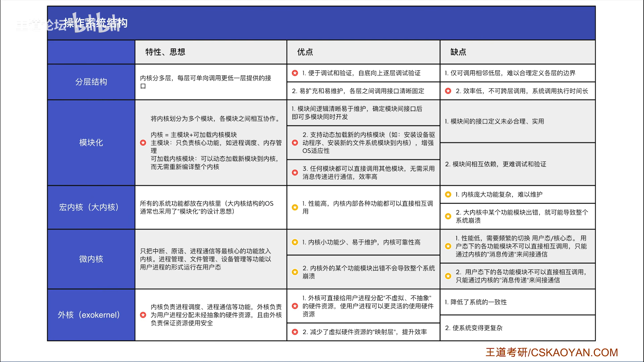Click yellow star beside 用户态下的各功能模块不可以
This screenshot has width=644, height=362.
tap(448, 276)
